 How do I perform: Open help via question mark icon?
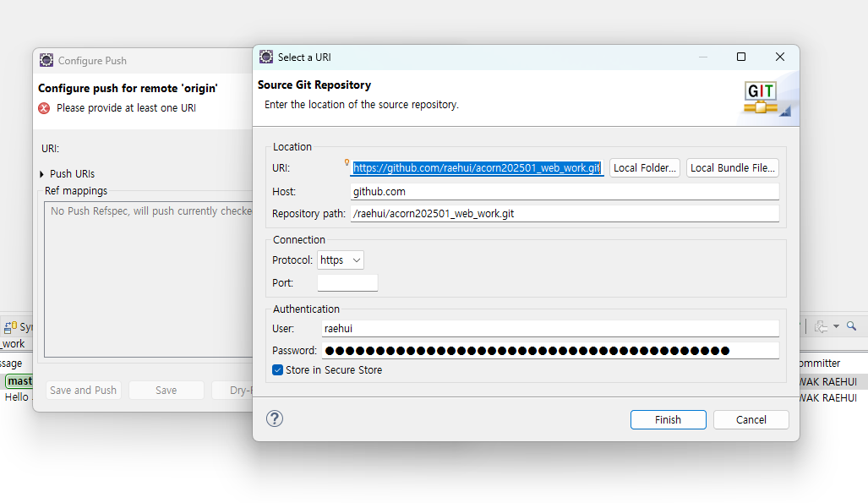coord(275,418)
